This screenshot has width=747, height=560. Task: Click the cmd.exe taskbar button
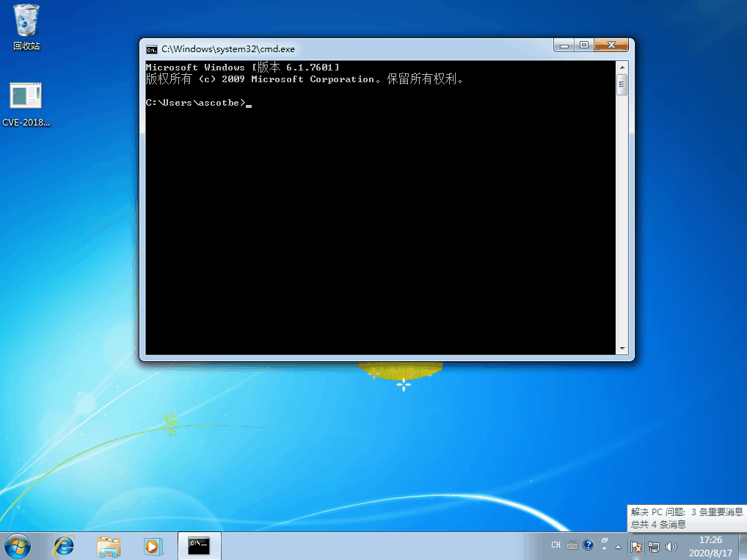[x=199, y=546]
